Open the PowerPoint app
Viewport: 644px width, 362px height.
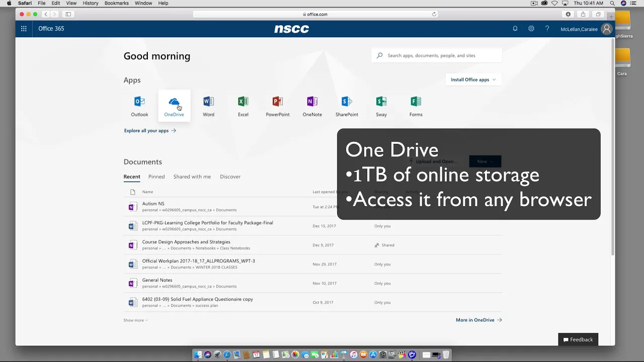coord(278,106)
